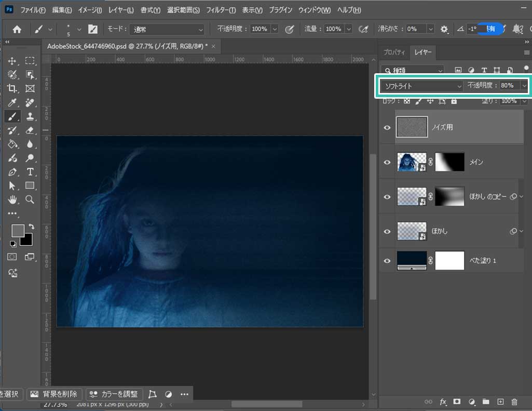
Task: Click the delete layer trash icon
Action: 514,402
